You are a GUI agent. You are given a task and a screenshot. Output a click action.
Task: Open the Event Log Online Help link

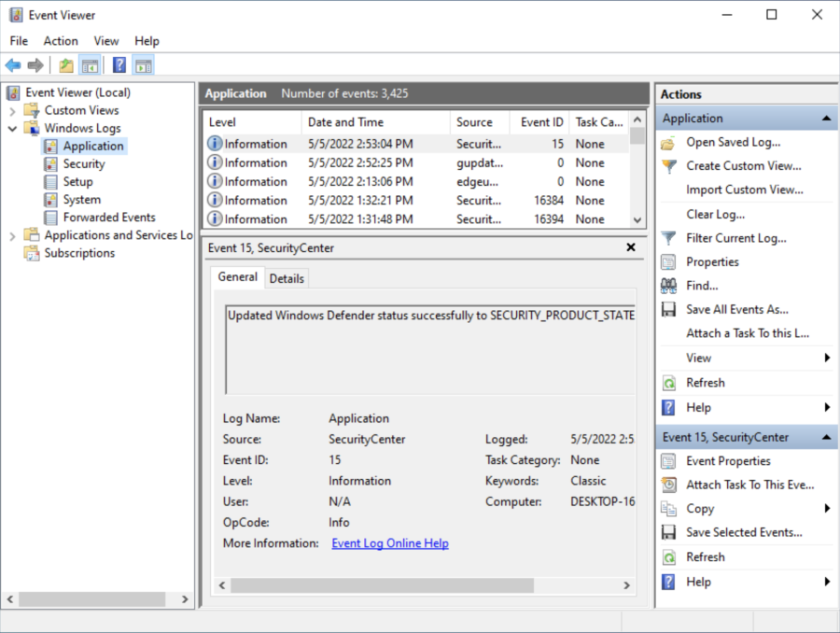[390, 543]
